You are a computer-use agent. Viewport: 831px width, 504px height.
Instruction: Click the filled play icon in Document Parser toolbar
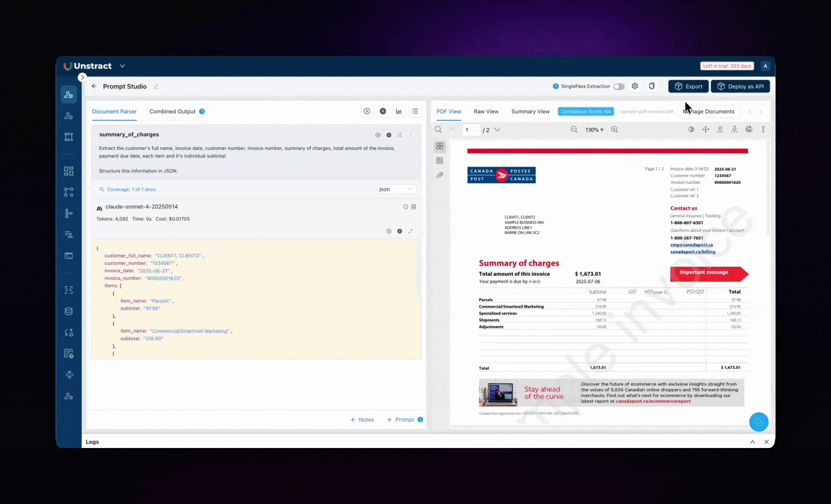pyautogui.click(x=383, y=112)
